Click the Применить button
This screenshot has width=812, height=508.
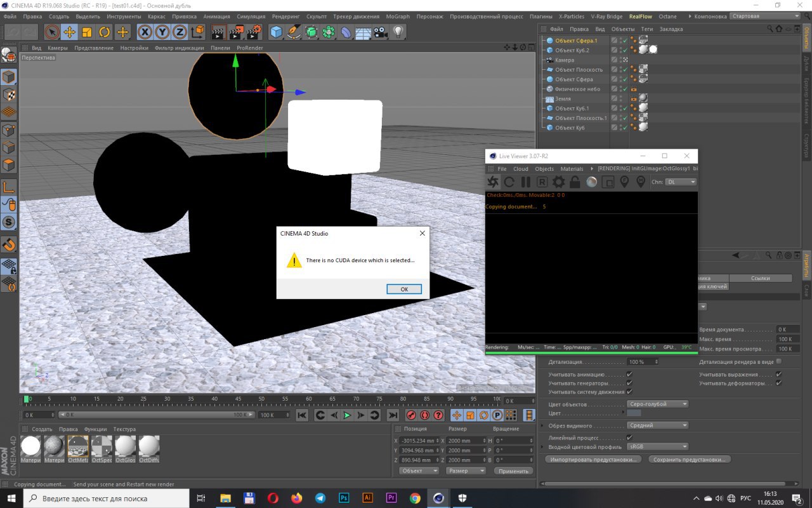513,471
